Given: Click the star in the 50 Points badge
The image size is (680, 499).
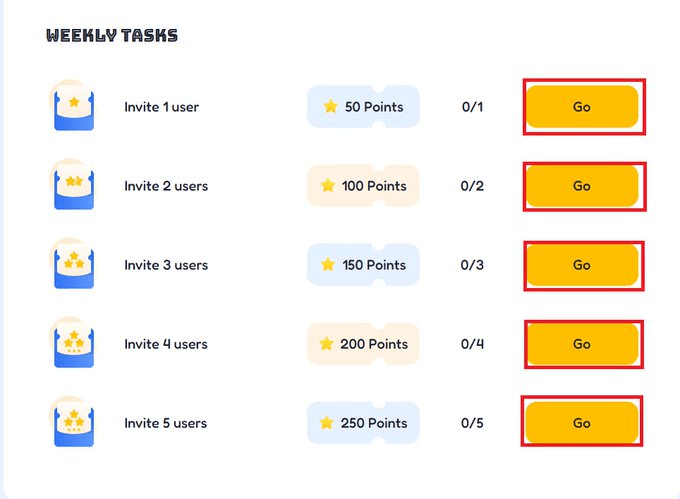Looking at the screenshot, I should coord(330,107).
